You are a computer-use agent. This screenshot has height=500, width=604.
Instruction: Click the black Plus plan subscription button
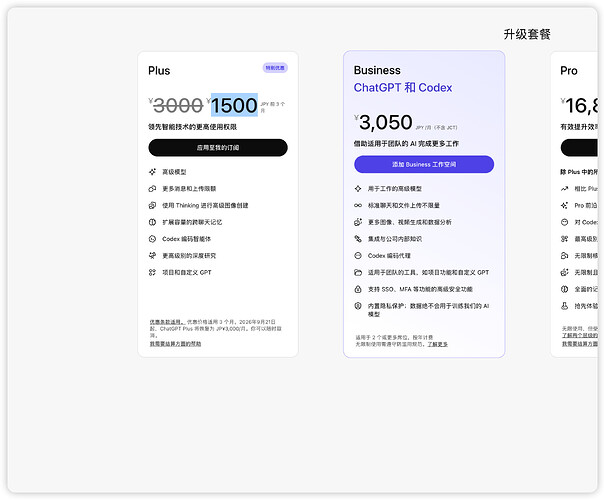pyautogui.click(x=218, y=148)
